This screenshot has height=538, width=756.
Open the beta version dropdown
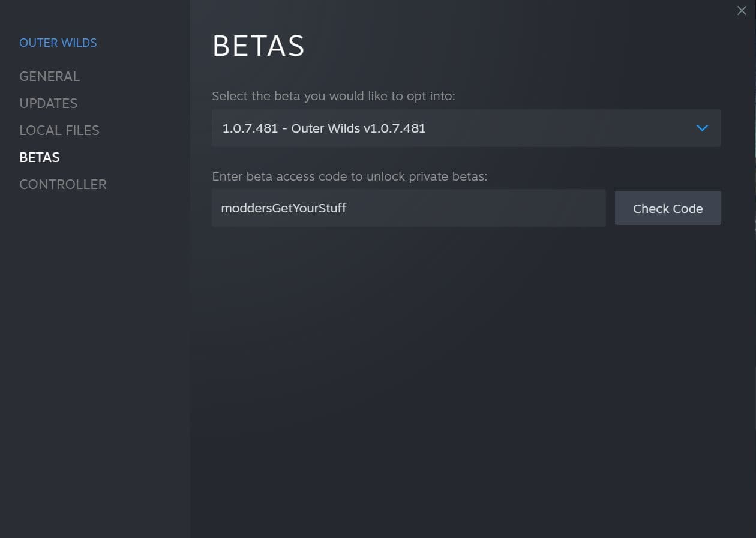tap(466, 128)
